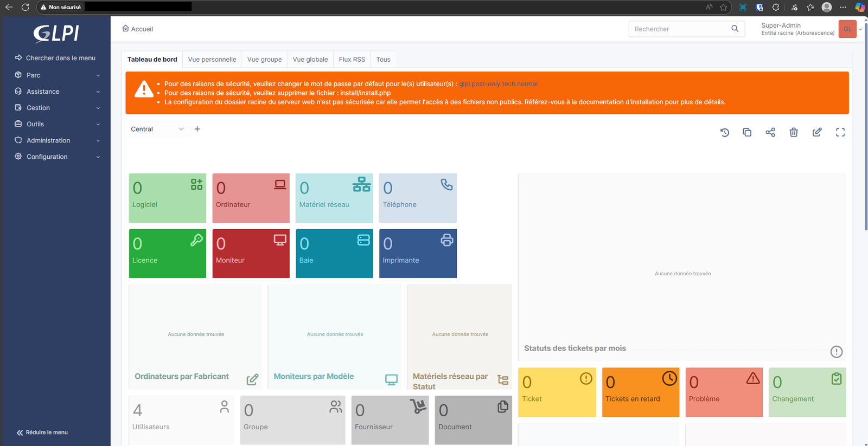Expand the Configuration menu
The width and height of the screenshot is (868, 446).
click(x=57, y=157)
